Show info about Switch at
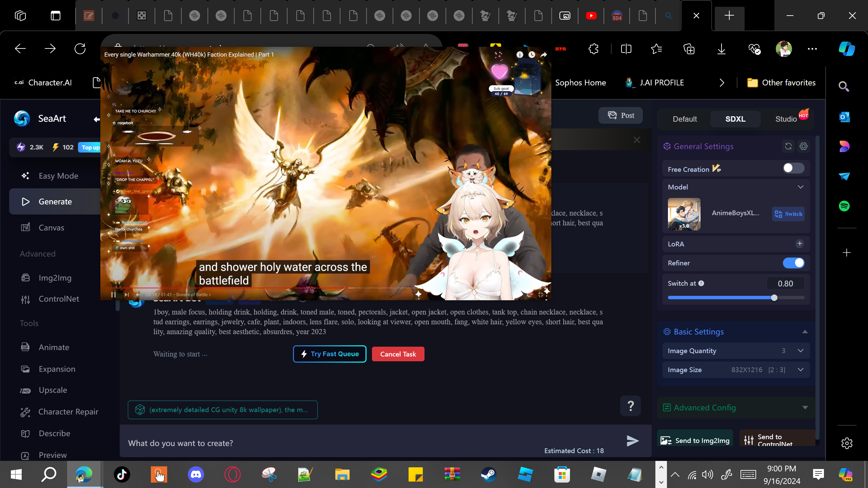The width and height of the screenshot is (868, 488). pyautogui.click(x=701, y=283)
